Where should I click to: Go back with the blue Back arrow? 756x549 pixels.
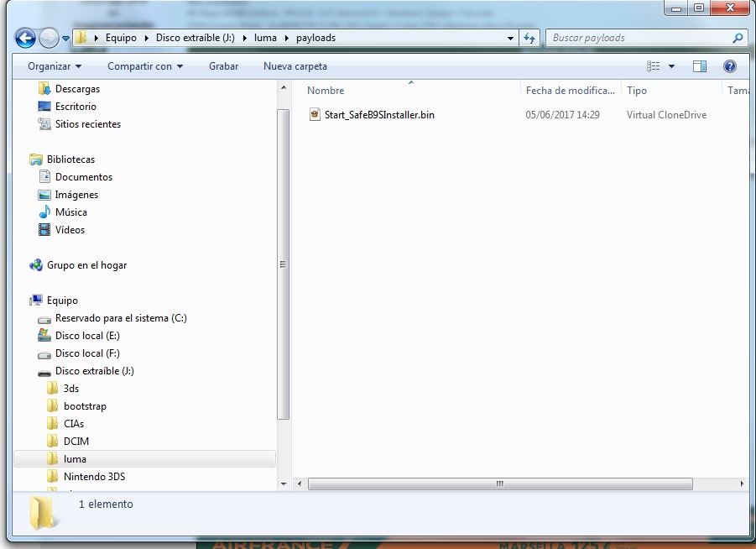tap(25, 38)
